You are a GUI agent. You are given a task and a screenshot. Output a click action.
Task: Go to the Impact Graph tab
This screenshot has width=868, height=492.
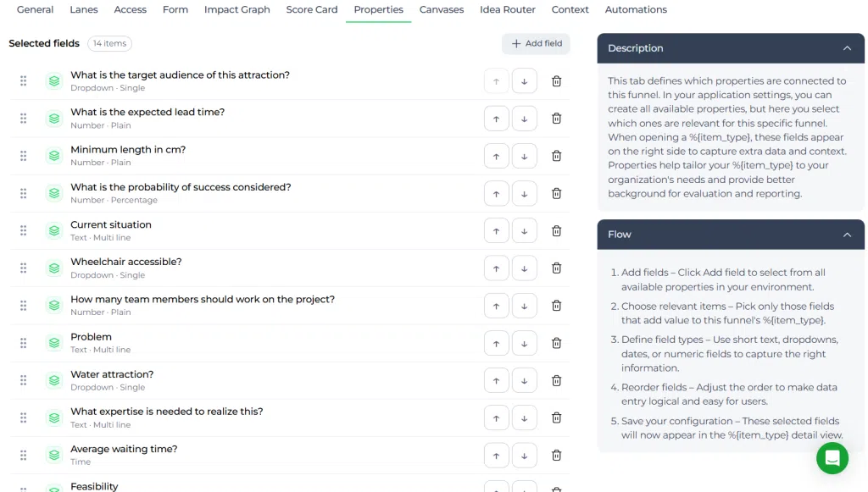pos(237,10)
